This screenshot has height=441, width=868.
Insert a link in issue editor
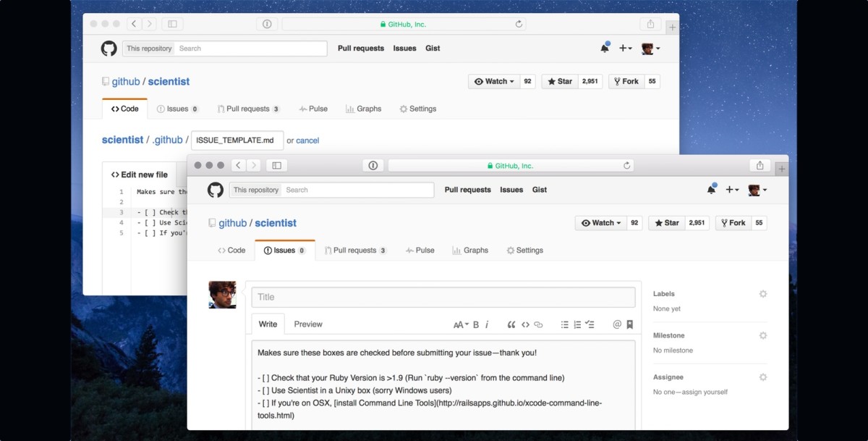point(538,325)
